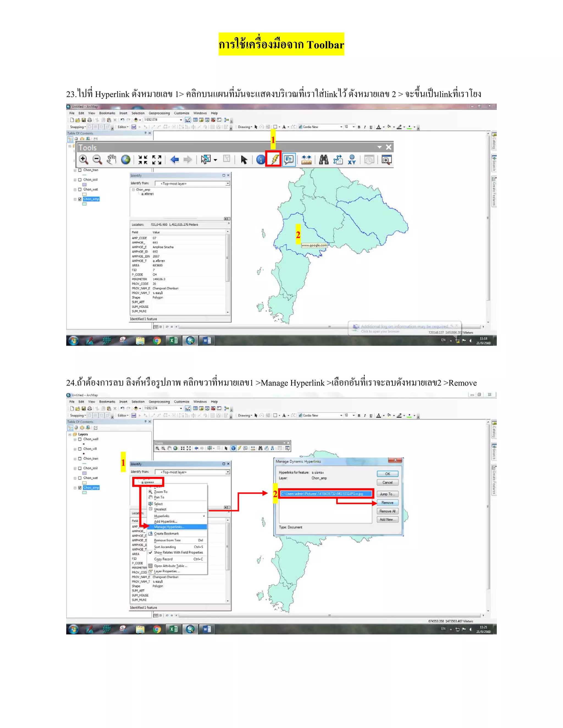Check the Chon_tran layer checkbox in step 24 screenshot
This screenshot has height=728, width=563.
80,459
